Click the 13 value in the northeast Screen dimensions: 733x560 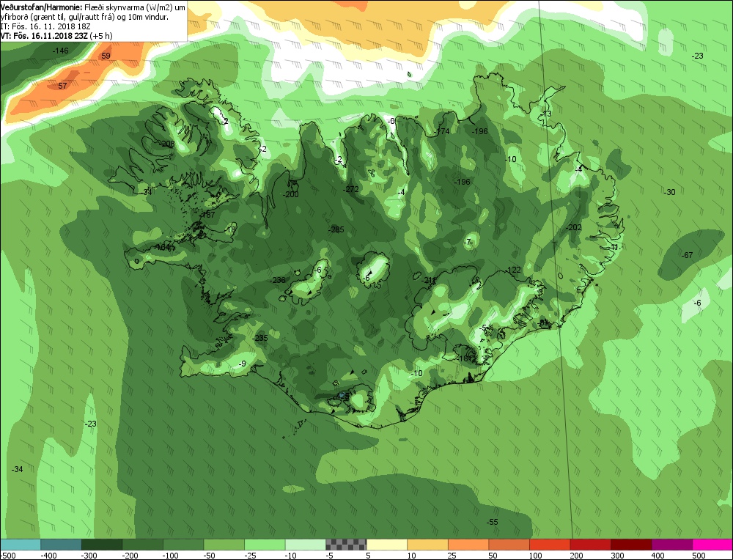tap(548, 114)
